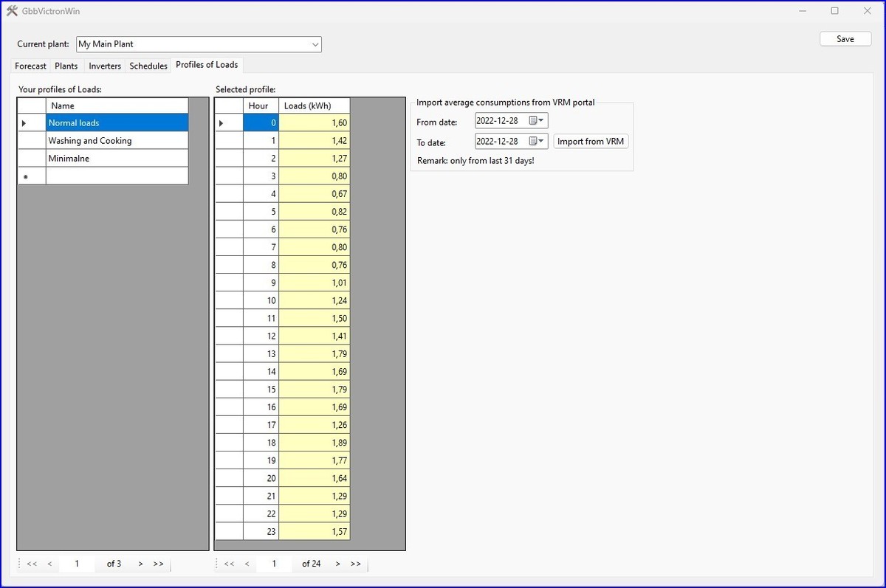Select row header for hour 18

[x=228, y=443]
